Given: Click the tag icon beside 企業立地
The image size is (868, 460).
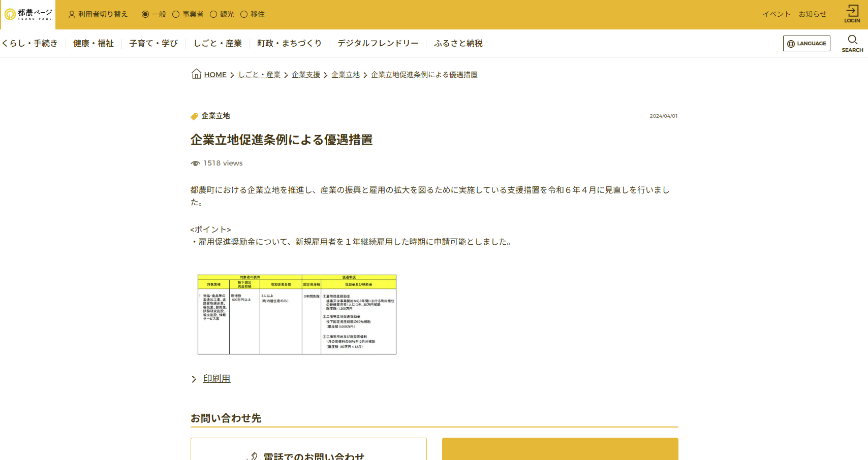Looking at the screenshot, I should coord(194,116).
